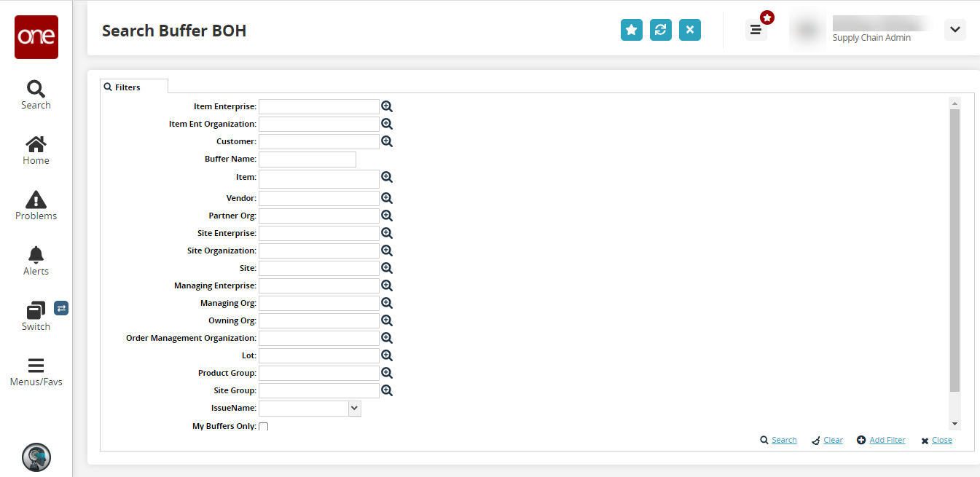Focus the Buffer Name input field

pos(307,159)
